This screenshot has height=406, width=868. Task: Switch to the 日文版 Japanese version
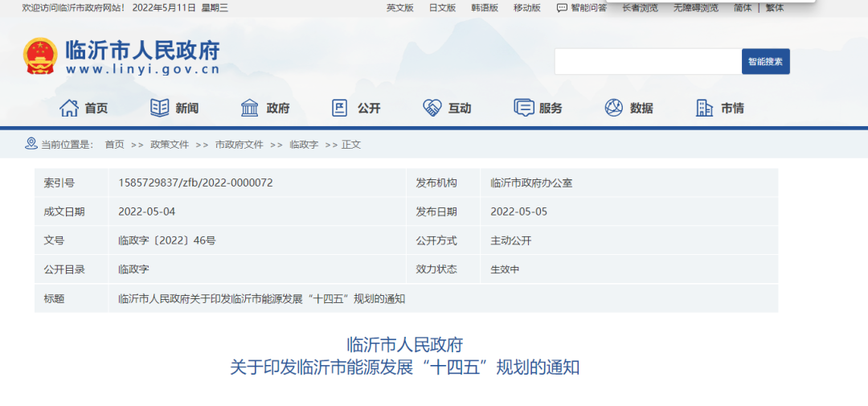(x=442, y=8)
